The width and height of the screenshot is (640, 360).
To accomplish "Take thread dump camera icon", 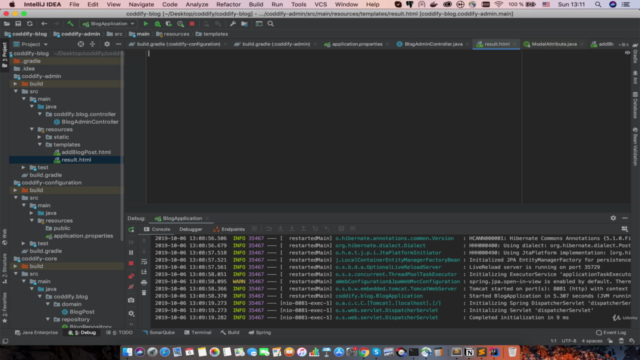I will [x=131, y=300].
